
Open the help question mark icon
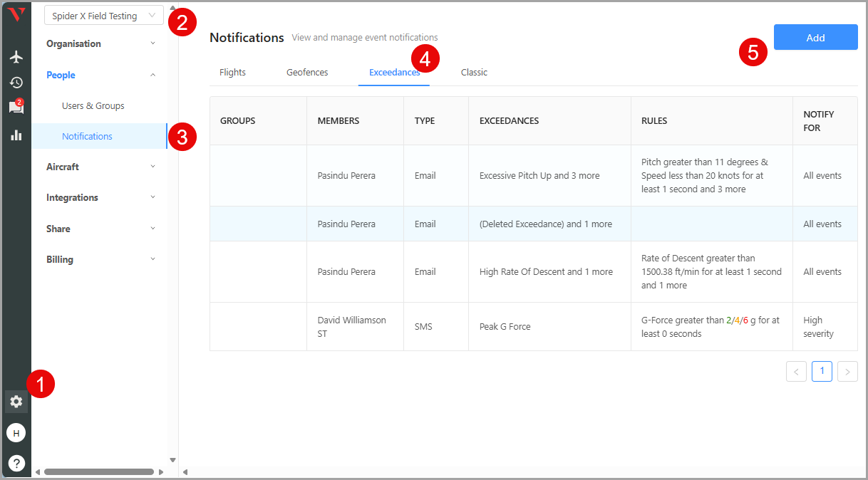pos(16,463)
